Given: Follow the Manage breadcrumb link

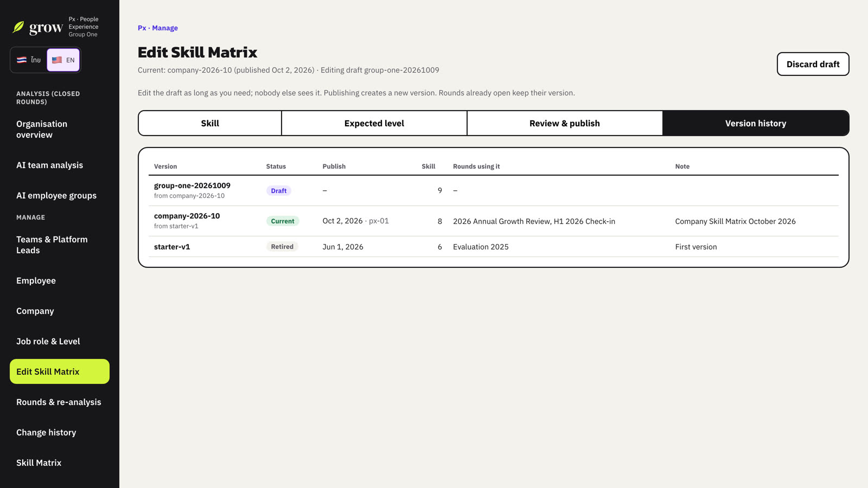Looking at the screenshot, I should pyautogui.click(x=165, y=28).
